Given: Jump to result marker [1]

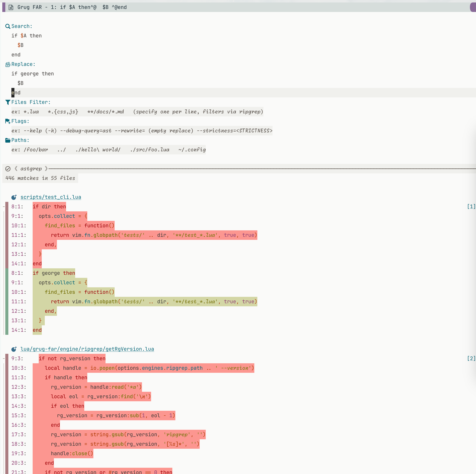Looking at the screenshot, I should tap(471, 207).
